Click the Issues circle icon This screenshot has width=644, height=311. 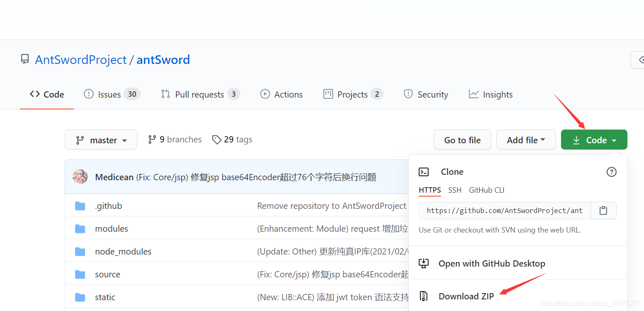click(88, 94)
